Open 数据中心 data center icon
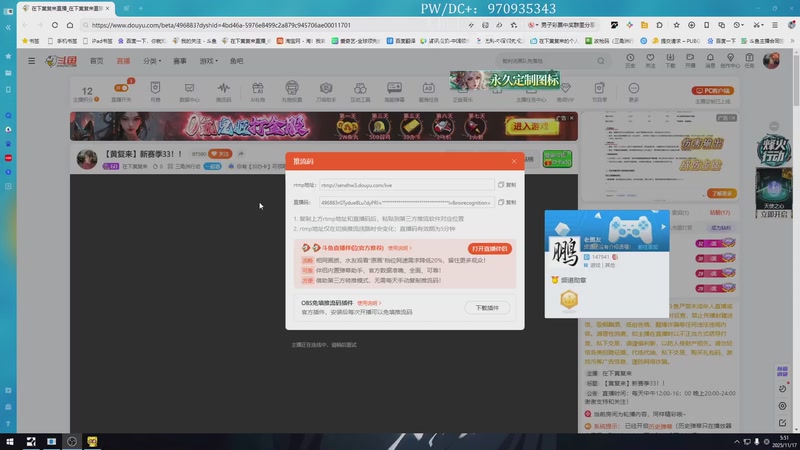Screen dimensions: 800x450 pyautogui.click(x=189, y=91)
